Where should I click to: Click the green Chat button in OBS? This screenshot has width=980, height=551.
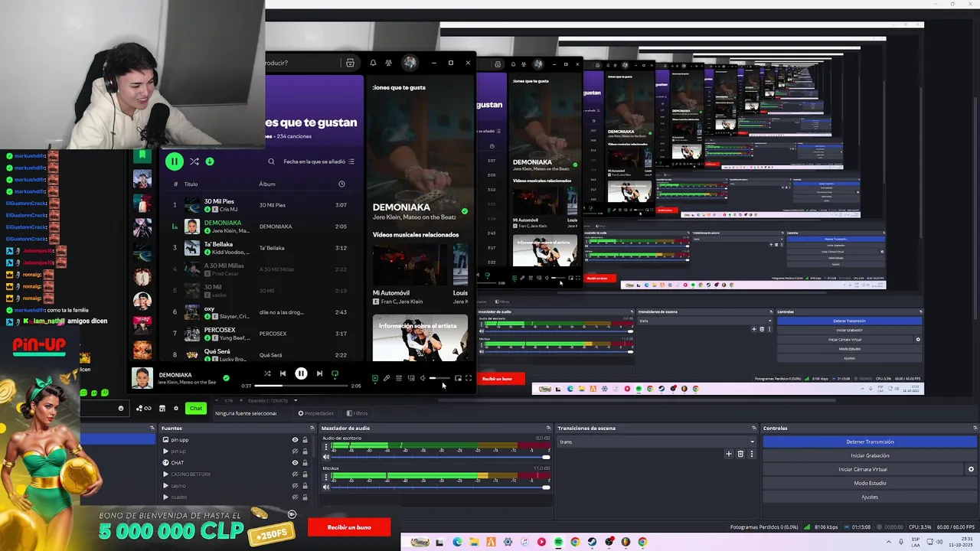(x=196, y=408)
